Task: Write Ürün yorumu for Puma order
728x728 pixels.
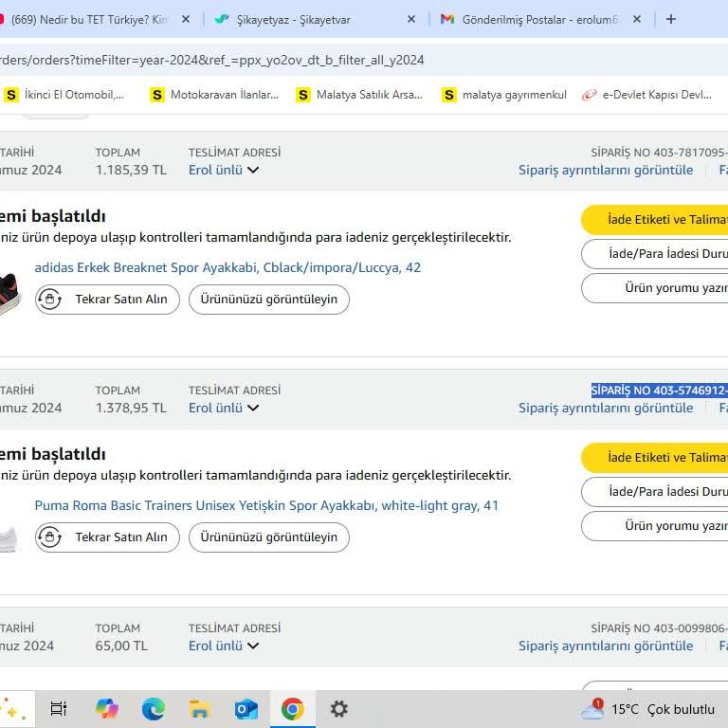Action: click(655, 526)
